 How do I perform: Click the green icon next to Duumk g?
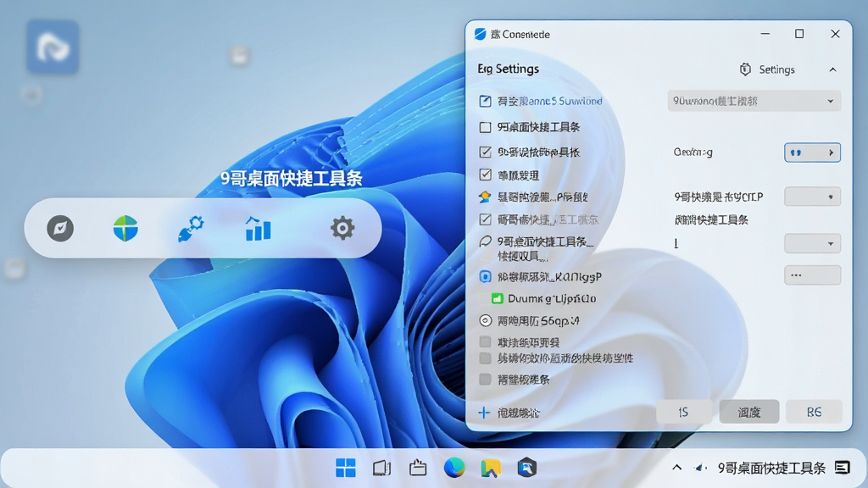(x=497, y=299)
